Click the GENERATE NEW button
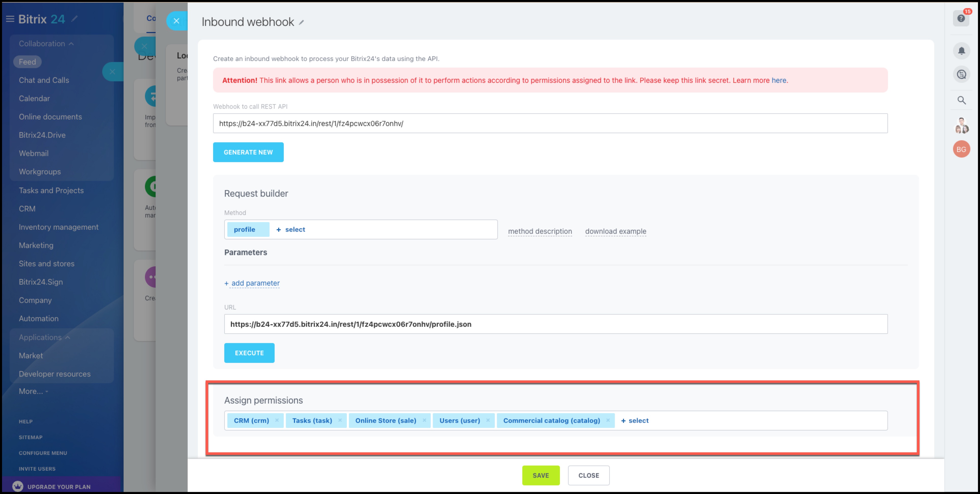The width and height of the screenshot is (980, 494). pyautogui.click(x=248, y=152)
